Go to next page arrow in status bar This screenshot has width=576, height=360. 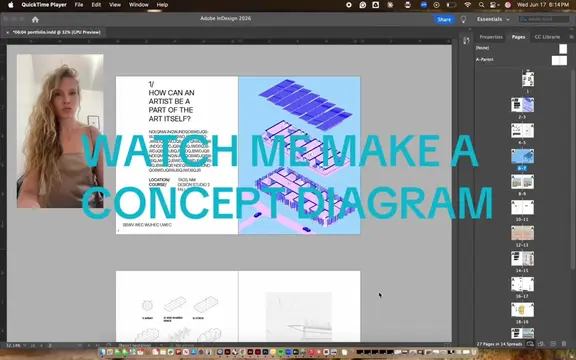tap(89, 345)
